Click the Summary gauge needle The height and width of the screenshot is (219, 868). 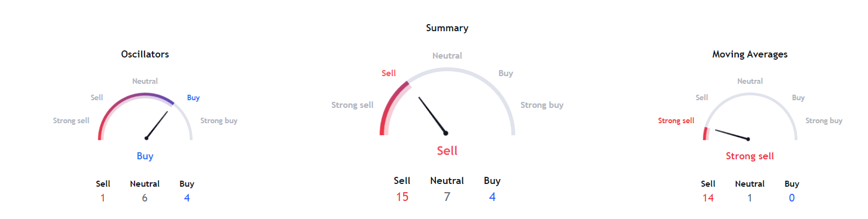pos(433,116)
